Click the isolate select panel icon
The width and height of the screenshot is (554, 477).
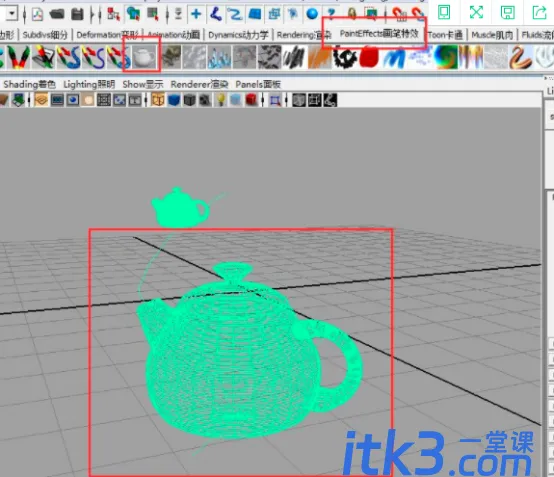[275, 100]
